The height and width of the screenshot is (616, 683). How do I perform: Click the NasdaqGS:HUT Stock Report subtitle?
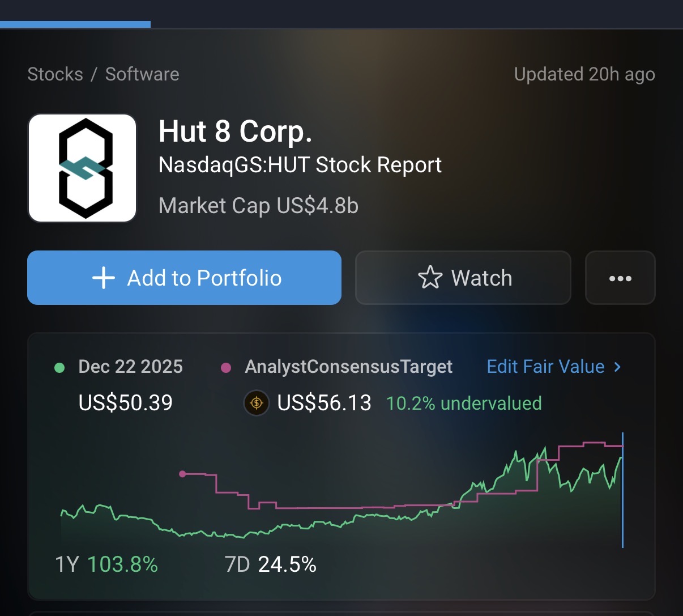coord(300,165)
